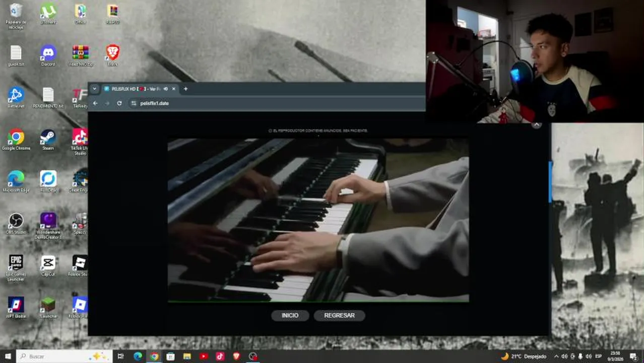The width and height of the screenshot is (644, 363).
Task: Open the notification center icon
Action: click(633, 356)
